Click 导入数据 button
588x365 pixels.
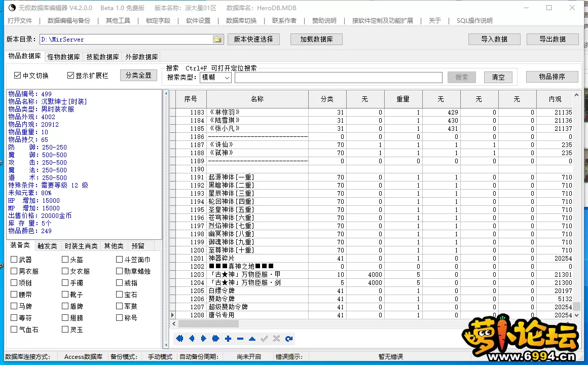click(494, 39)
